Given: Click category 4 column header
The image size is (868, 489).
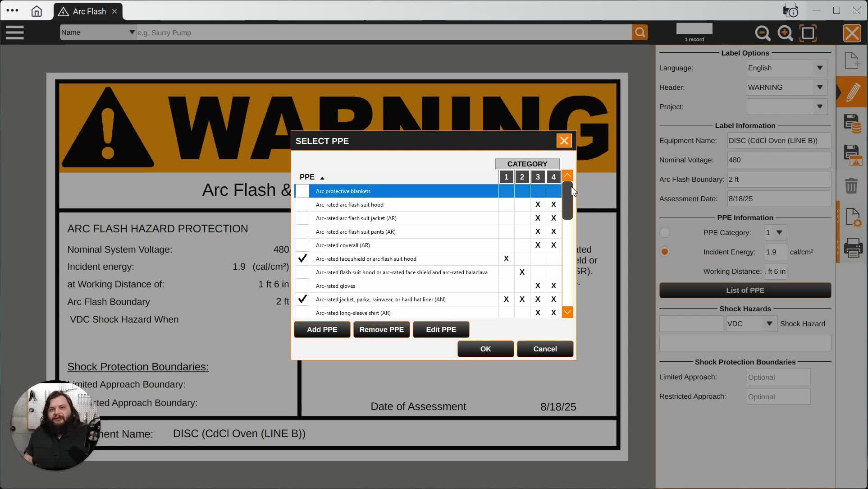Looking at the screenshot, I should [x=553, y=177].
